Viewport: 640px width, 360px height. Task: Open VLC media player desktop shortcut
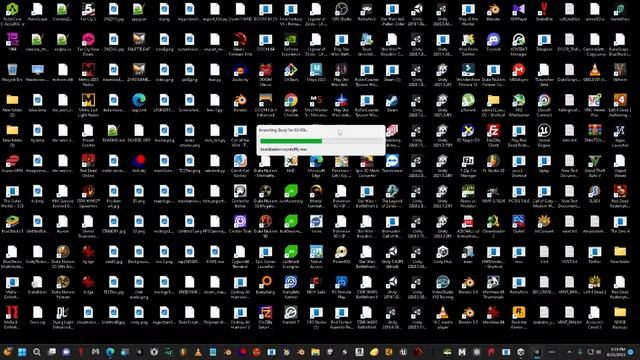pos(442,316)
